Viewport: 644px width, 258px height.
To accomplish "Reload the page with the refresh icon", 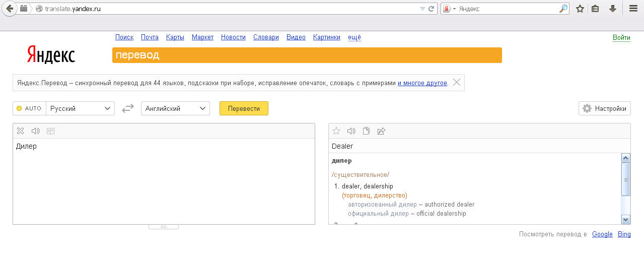I will click(432, 9).
